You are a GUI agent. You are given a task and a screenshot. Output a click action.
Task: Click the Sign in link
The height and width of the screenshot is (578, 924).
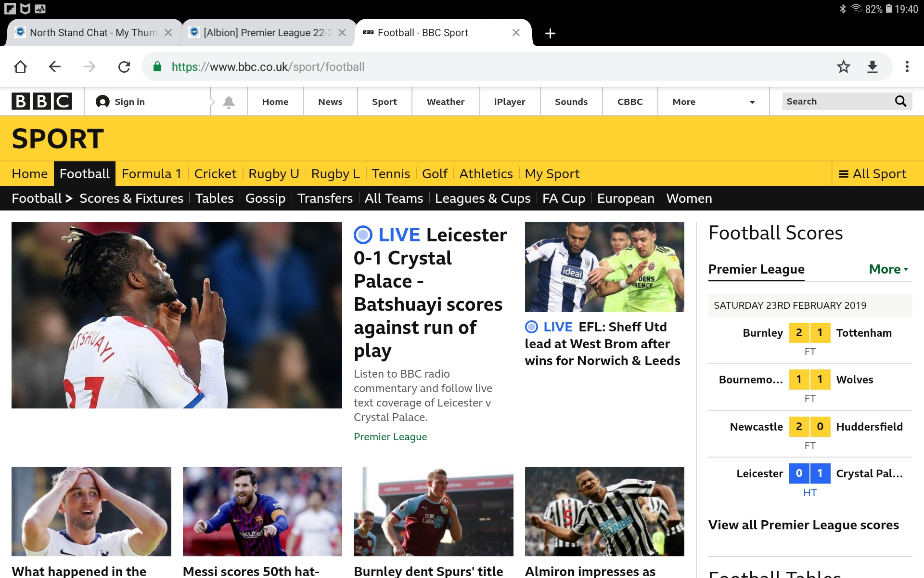129,102
